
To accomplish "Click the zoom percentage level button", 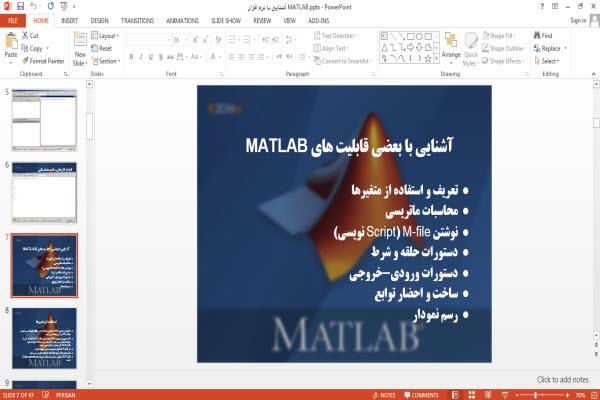I will pyautogui.click(x=580, y=395).
